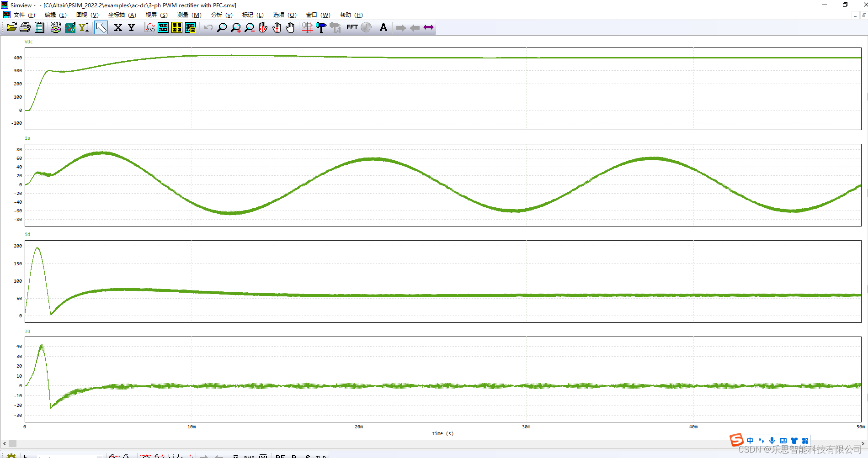Viewport: 868px width, 458px height.
Task: Open the 选项 (O) menu
Action: click(285, 15)
